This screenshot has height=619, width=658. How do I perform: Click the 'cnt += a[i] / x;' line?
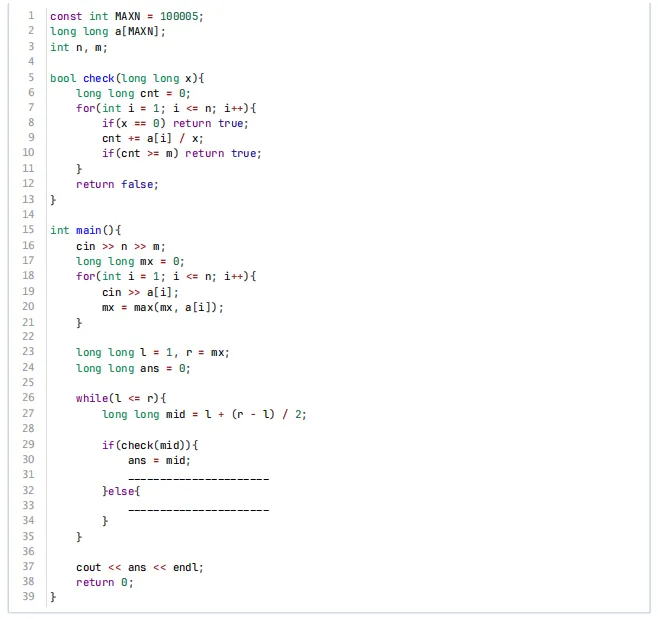(x=153, y=138)
